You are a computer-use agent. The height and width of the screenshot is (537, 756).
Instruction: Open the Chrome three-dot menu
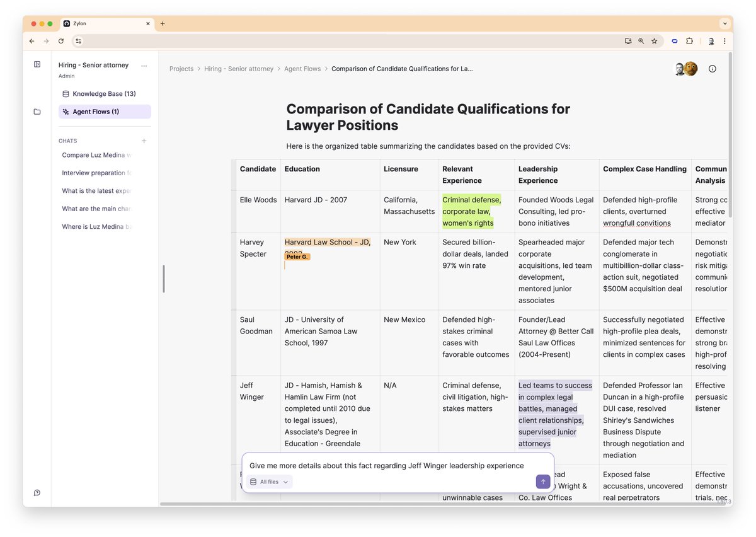click(724, 41)
